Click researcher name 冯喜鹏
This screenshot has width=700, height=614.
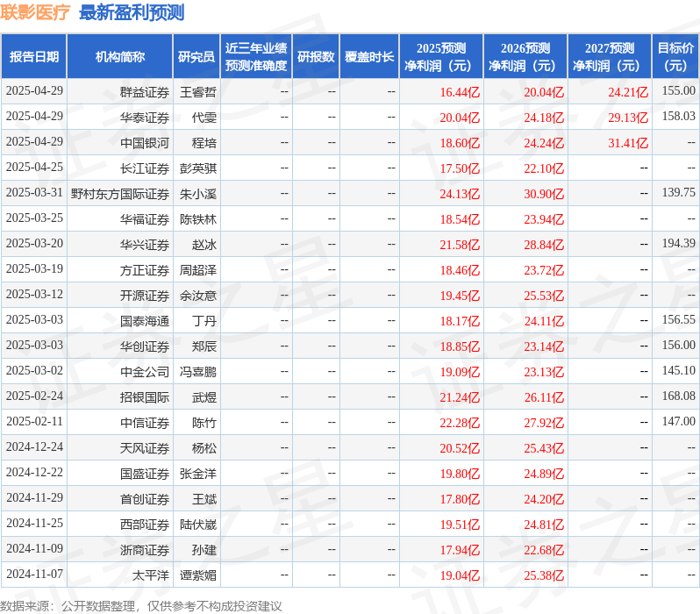click(198, 373)
